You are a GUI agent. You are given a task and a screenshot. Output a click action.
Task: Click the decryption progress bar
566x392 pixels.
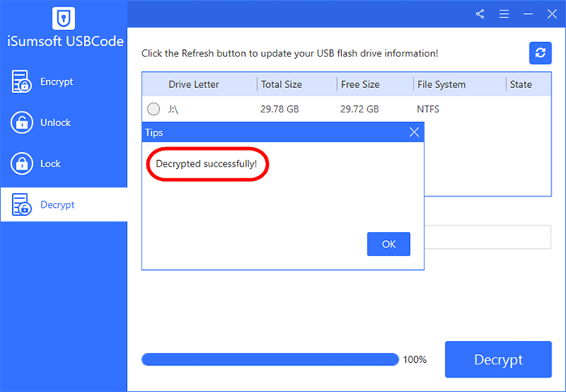click(270, 360)
